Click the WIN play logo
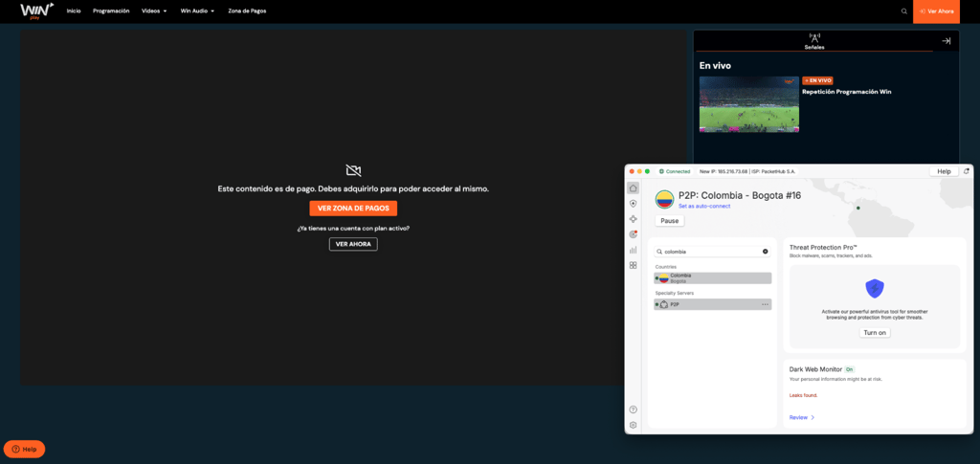Screen dimensions: 980x464 click(37, 10)
